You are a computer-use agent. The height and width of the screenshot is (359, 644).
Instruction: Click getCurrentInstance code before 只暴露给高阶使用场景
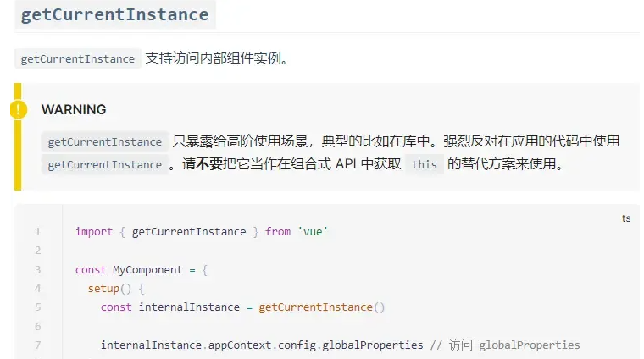(x=105, y=141)
